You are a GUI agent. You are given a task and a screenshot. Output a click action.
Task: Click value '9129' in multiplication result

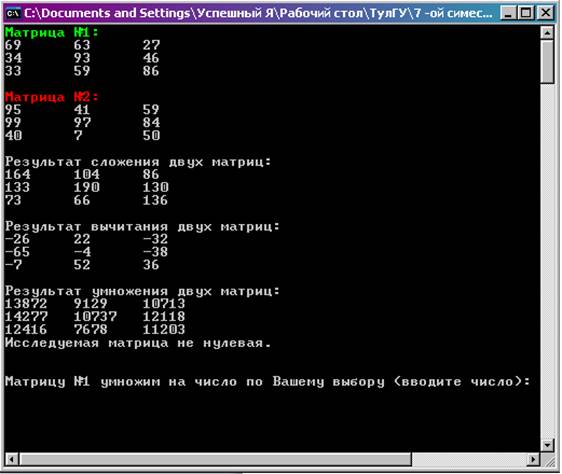tap(91, 304)
